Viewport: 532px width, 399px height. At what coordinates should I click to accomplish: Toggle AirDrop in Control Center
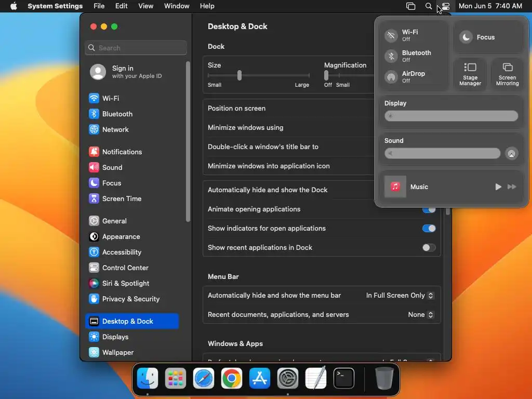click(x=391, y=77)
